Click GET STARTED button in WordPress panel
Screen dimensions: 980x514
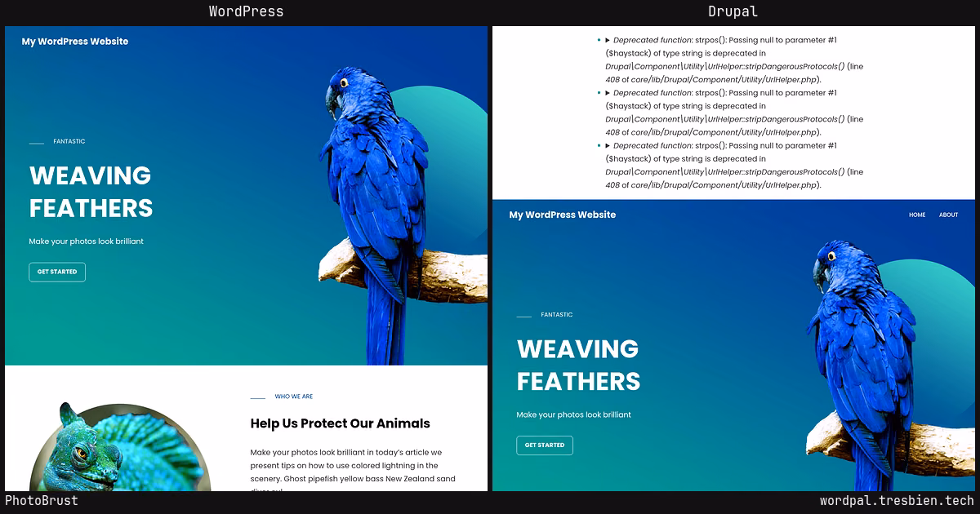tap(57, 272)
